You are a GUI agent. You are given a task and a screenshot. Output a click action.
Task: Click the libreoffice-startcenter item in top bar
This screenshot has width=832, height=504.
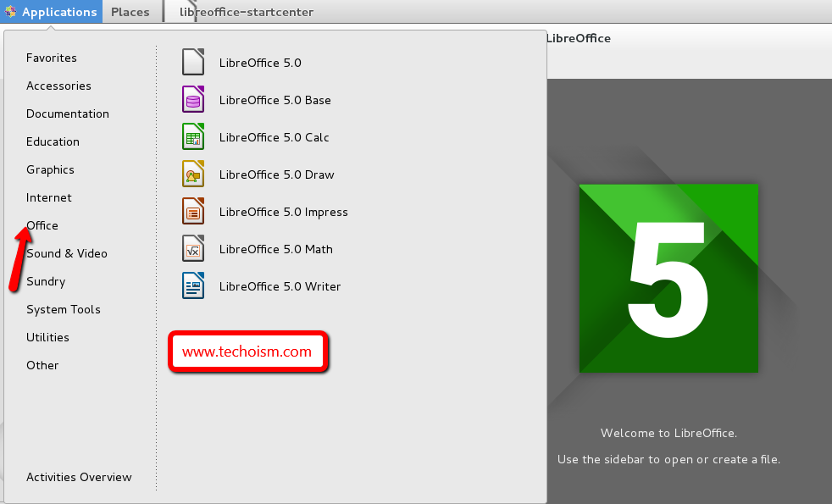click(x=247, y=12)
